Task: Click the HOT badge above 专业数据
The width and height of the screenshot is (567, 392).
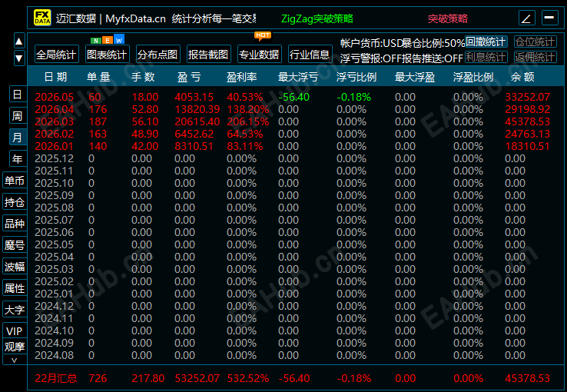Action: tap(263, 35)
